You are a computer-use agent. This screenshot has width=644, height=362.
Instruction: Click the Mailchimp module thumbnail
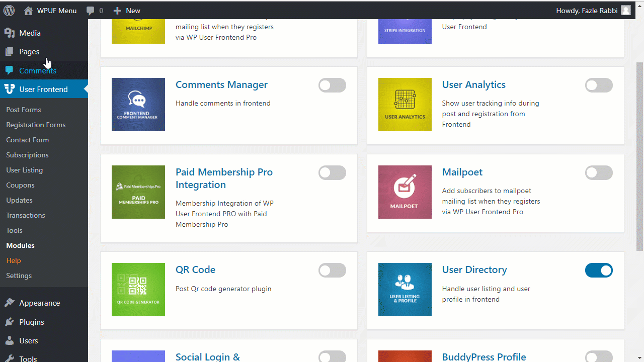(x=138, y=31)
